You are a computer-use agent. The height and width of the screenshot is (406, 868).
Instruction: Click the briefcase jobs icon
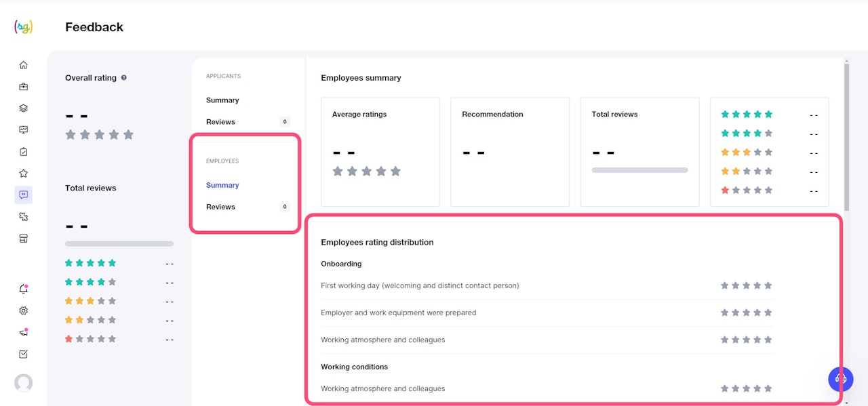tap(24, 87)
